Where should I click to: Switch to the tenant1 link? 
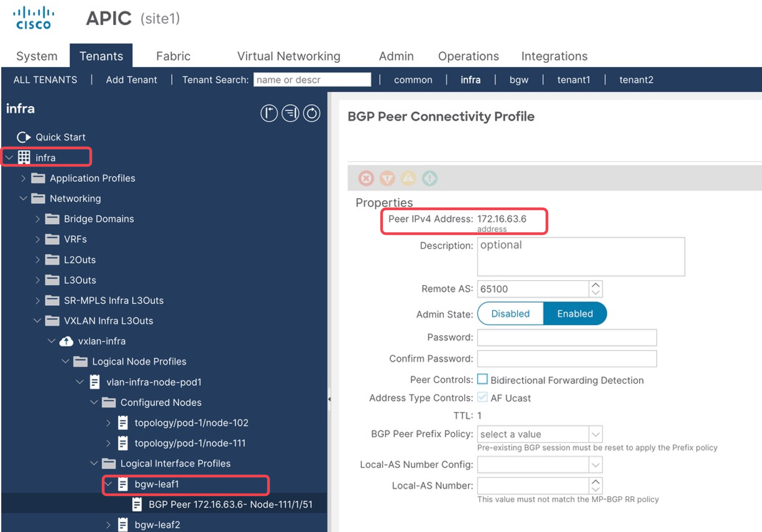coord(574,80)
